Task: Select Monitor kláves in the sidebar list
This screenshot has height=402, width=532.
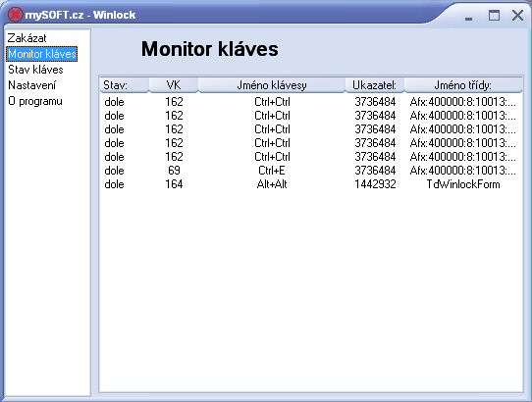Action: pos(42,54)
